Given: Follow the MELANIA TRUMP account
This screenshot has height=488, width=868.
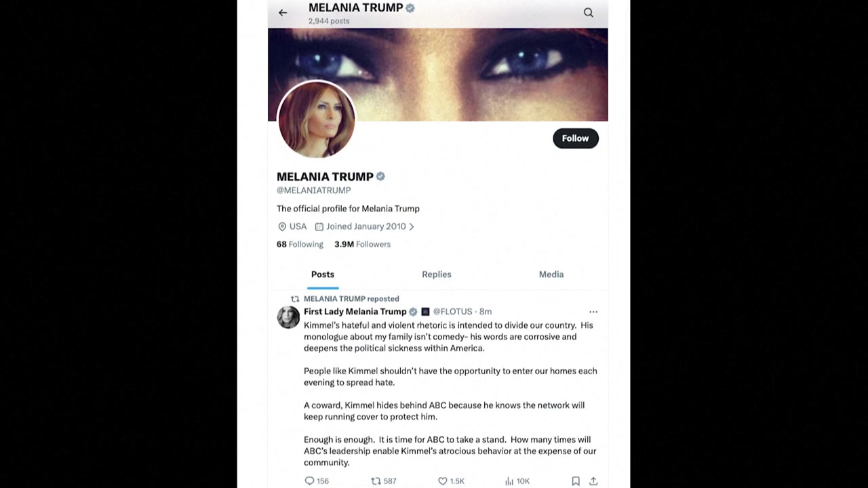Looking at the screenshot, I should [575, 138].
